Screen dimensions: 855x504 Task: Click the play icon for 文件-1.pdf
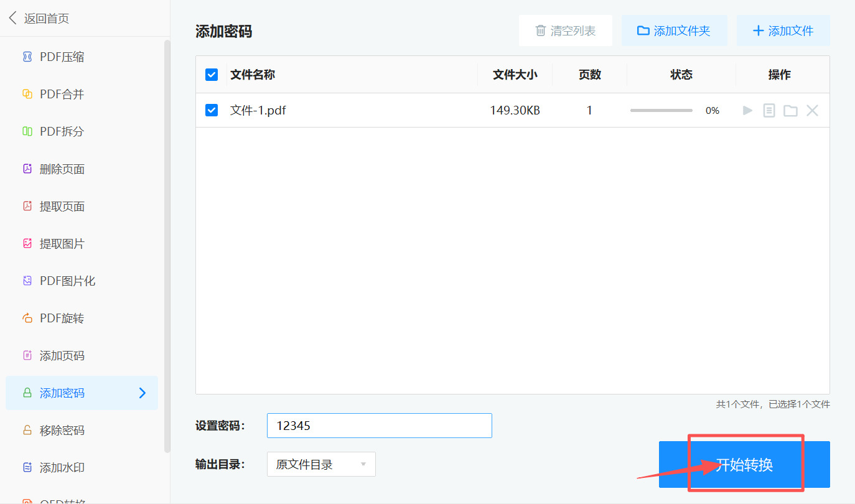[748, 111]
